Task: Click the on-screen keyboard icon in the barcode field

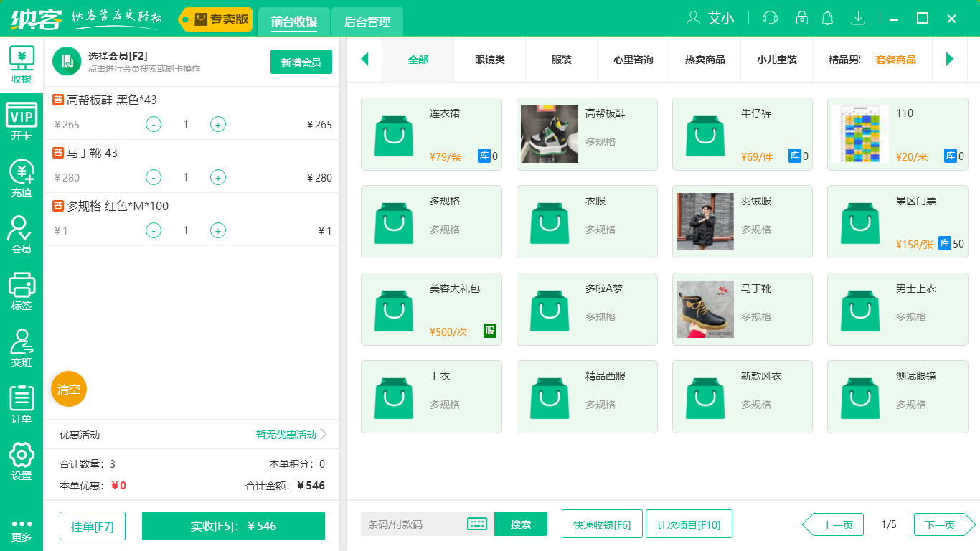Action: 477,524
